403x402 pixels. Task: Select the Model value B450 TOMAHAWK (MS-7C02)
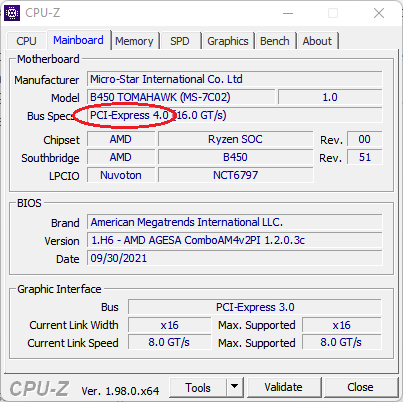181,97
